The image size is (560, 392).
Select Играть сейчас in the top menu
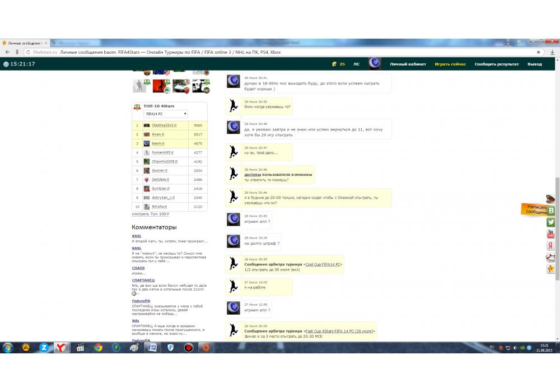pyautogui.click(x=450, y=64)
